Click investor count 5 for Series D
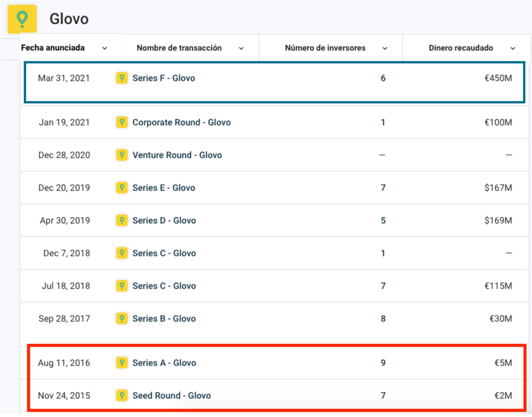The image size is (532, 417). click(x=383, y=220)
